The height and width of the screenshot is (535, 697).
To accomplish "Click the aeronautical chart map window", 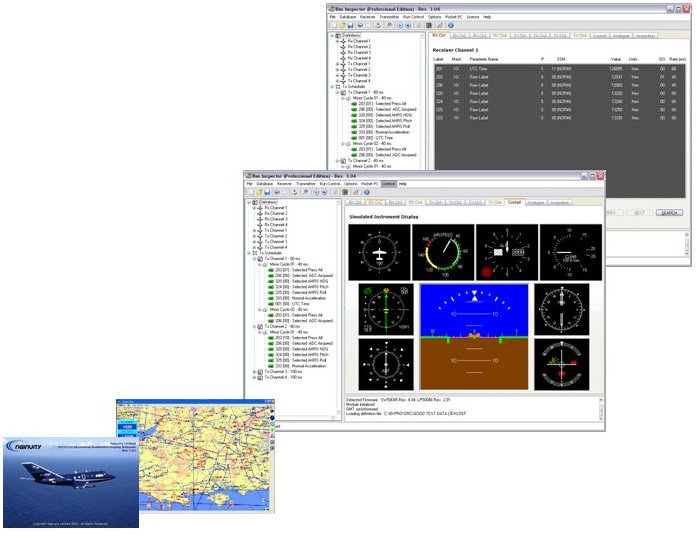I will (196, 456).
